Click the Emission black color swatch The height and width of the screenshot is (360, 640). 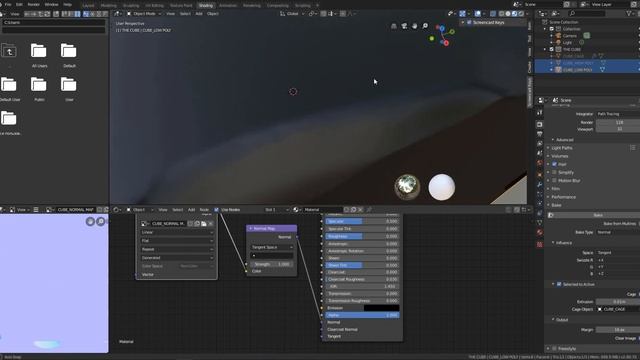click(381, 308)
